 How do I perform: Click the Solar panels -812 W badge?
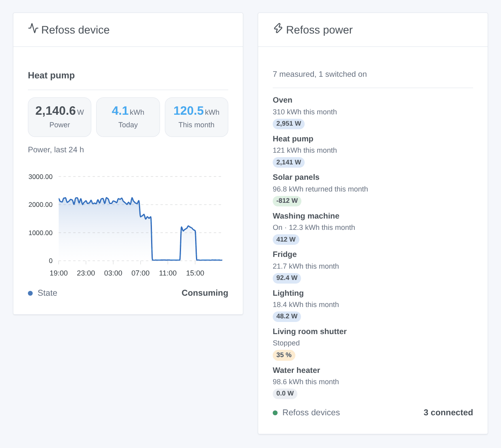pyautogui.click(x=287, y=201)
